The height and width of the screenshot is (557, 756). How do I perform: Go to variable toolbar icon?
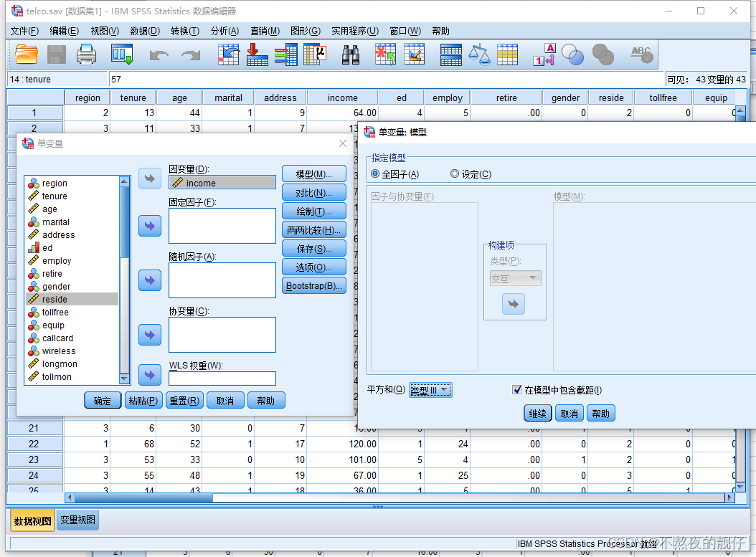tap(257, 54)
